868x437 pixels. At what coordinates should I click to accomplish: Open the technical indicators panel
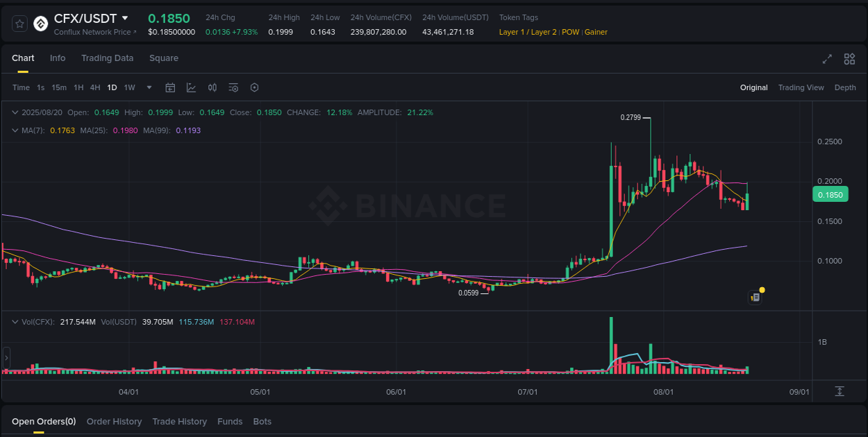233,87
